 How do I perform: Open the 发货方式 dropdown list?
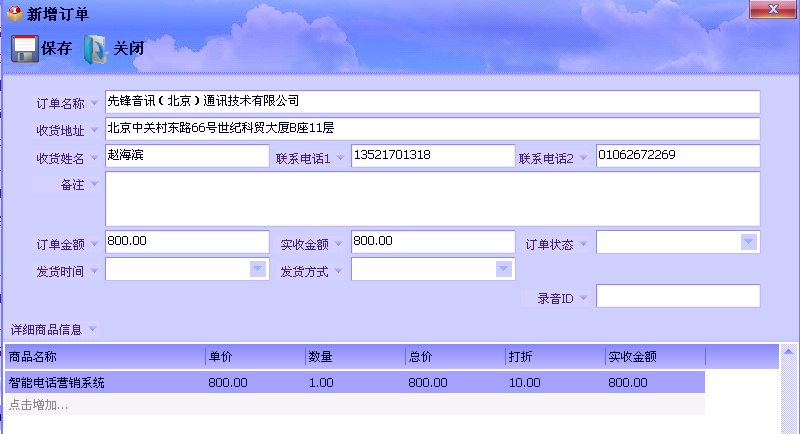pyautogui.click(x=504, y=268)
